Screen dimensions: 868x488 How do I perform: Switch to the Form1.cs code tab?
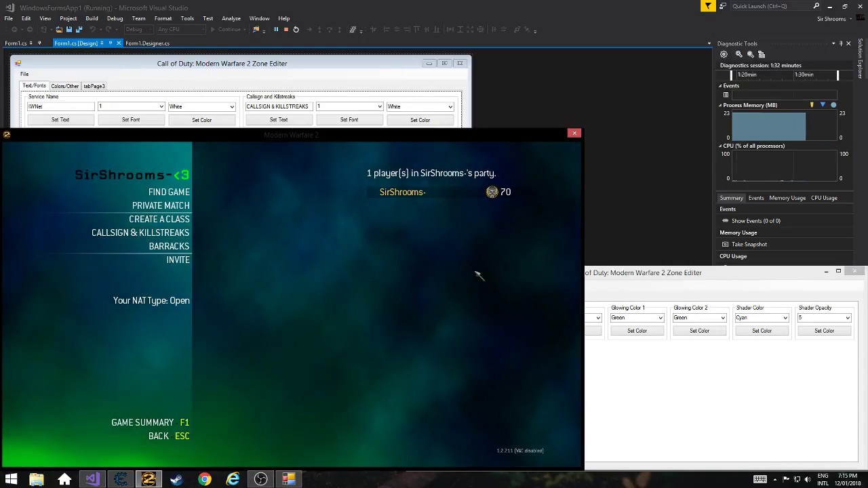[x=16, y=43]
